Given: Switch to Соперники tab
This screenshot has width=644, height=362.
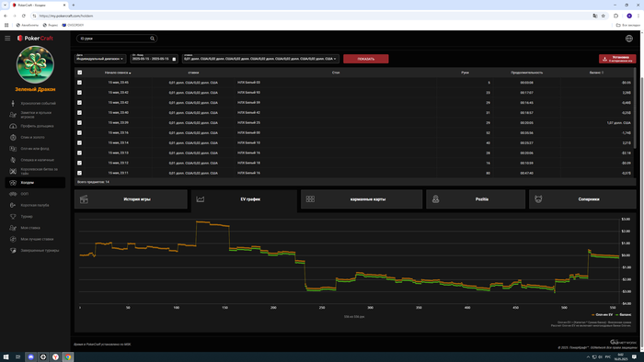Looking at the screenshot, I should coord(582,199).
